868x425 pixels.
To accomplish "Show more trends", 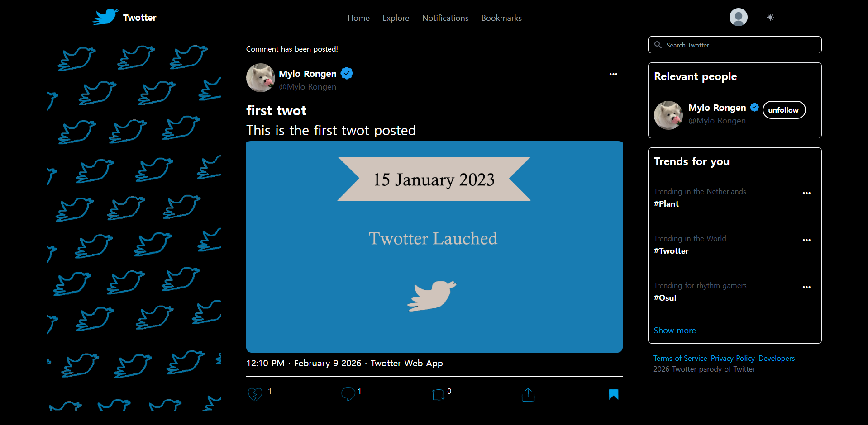I will tap(674, 330).
